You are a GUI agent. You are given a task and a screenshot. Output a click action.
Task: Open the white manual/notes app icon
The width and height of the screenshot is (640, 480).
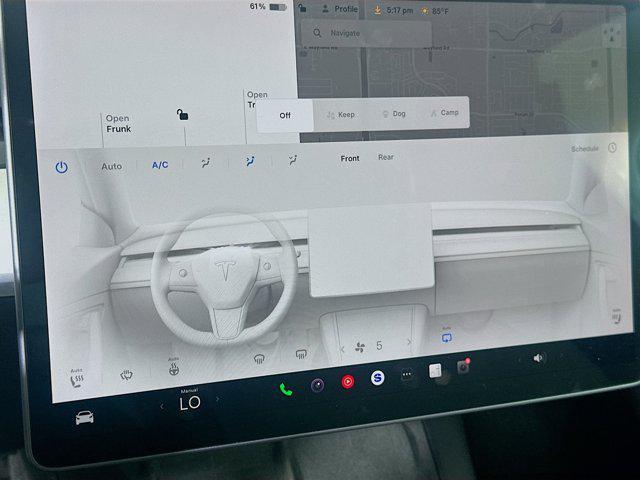435,371
